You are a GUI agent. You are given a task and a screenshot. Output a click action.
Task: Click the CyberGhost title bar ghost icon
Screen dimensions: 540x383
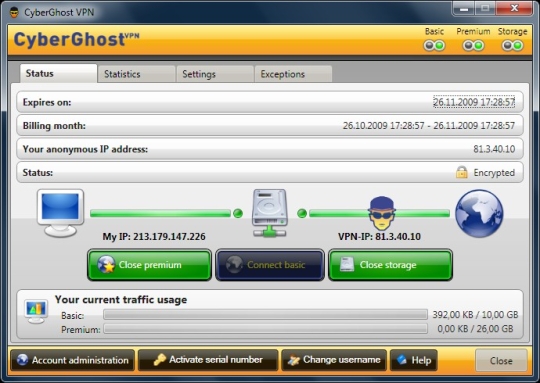pos(14,12)
